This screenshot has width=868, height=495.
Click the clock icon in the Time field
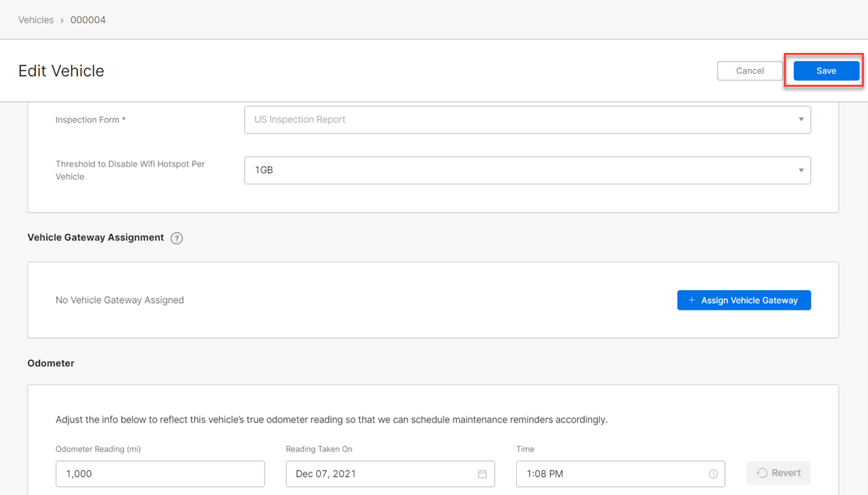[x=713, y=474]
